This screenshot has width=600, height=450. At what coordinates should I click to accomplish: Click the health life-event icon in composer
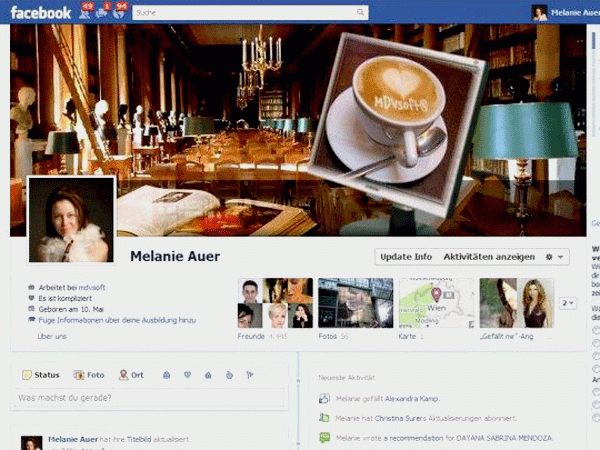coord(229,375)
